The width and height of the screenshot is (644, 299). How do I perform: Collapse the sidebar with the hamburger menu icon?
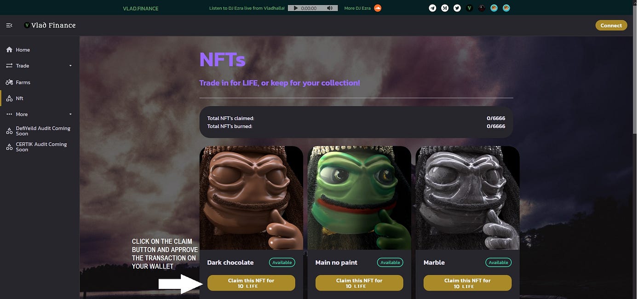click(9, 25)
